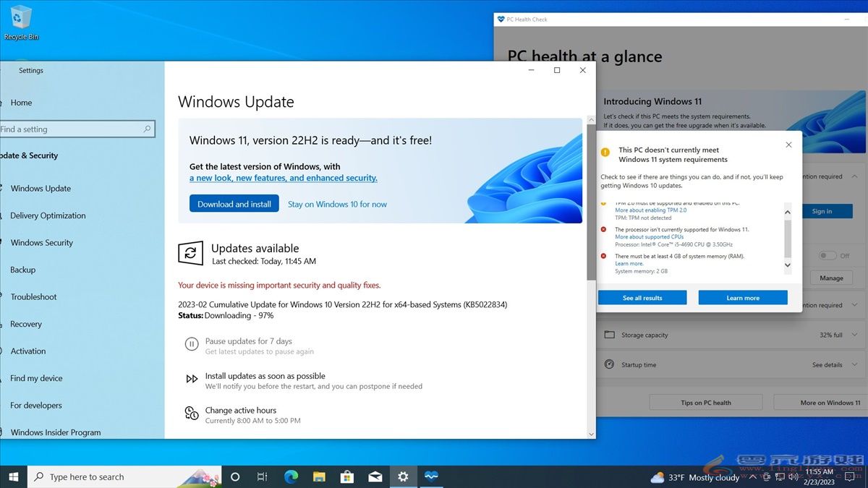Screen dimensions: 868x488
Task: Click the Updates available refresh icon
Action: 190,254
